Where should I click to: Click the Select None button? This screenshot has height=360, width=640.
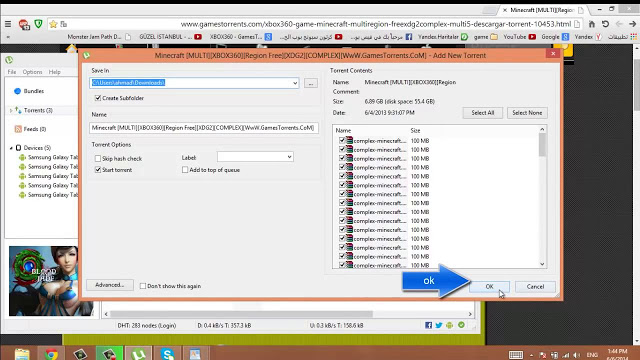coord(527,113)
